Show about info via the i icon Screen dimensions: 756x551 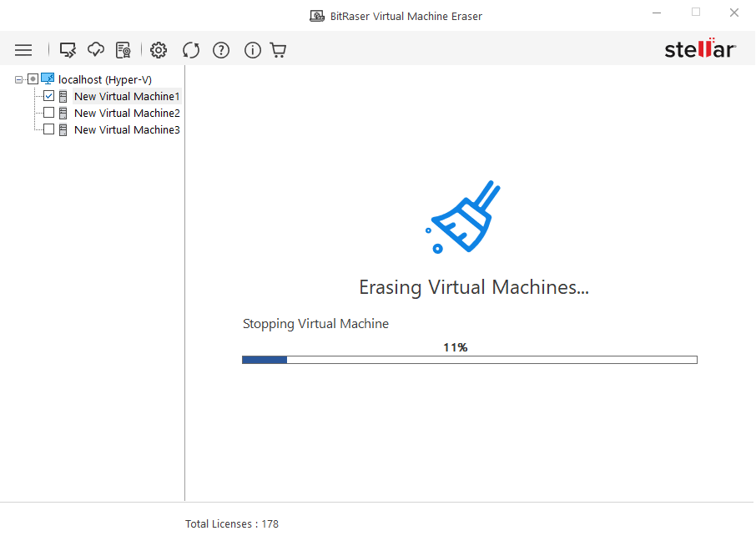point(253,50)
